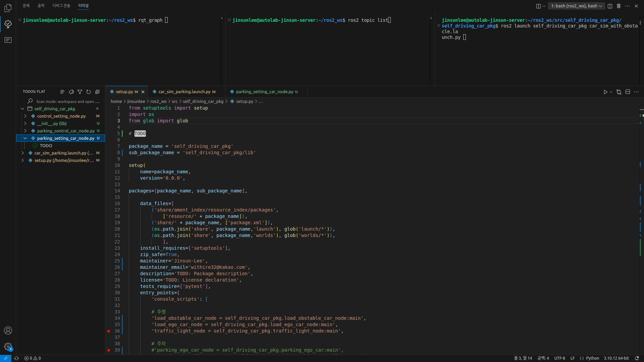Toggle the breakpoint on line 39
This screenshot has height=362, width=644.
(x=109, y=350)
